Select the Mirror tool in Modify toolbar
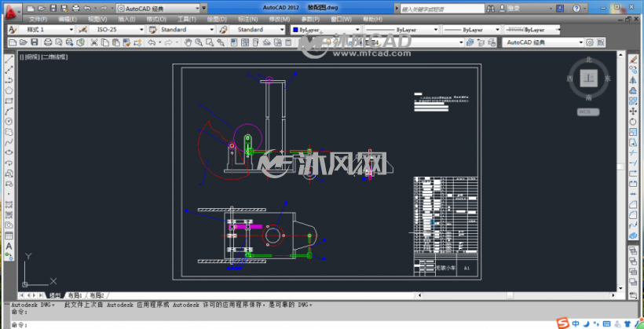This screenshot has width=644, height=329. pos(633,81)
